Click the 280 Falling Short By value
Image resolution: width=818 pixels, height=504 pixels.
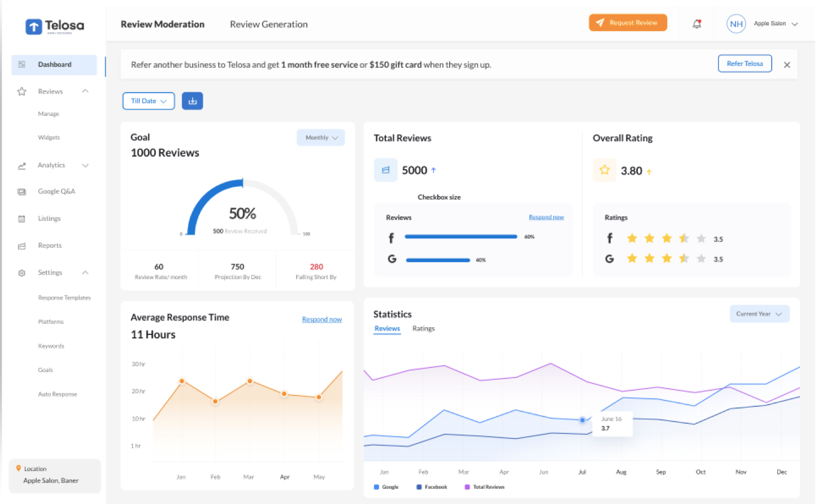pyautogui.click(x=316, y=267)
